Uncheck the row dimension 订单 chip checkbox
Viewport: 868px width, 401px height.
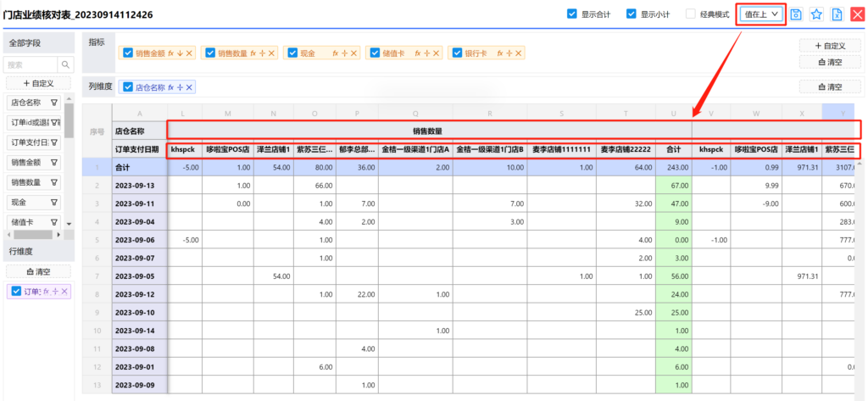pos(17,291)
